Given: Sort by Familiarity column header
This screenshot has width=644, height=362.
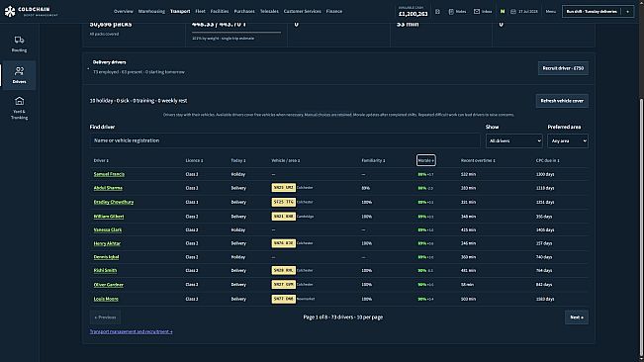Looking at the screenshot, I should [373, 160].
